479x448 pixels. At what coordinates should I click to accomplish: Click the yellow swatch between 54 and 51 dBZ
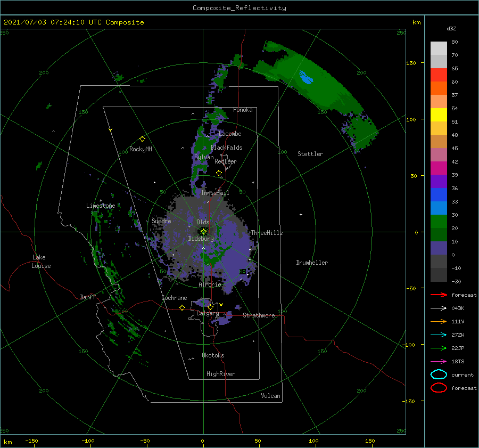coord(439,115)
